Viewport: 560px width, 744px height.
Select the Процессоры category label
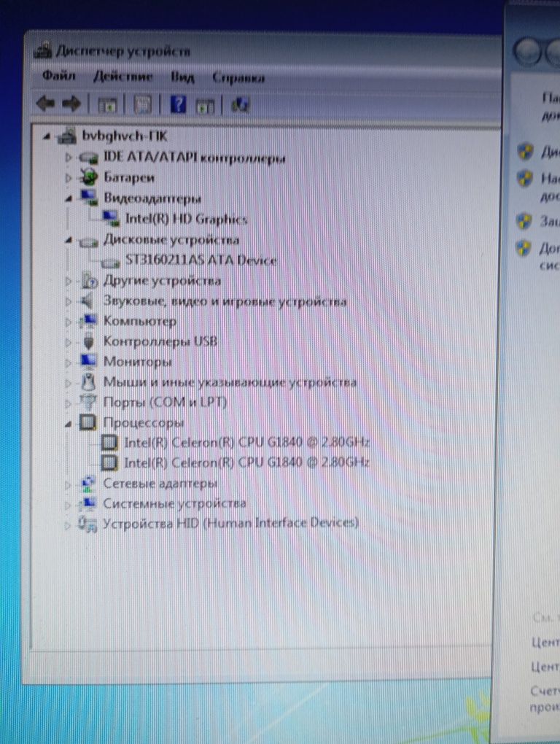pos(143,422)
